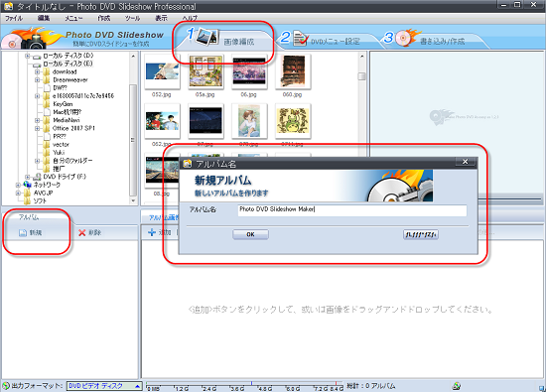This screenshot has height=392, width=546.
Task: Click the download folder icon
Action: (47, 71)
